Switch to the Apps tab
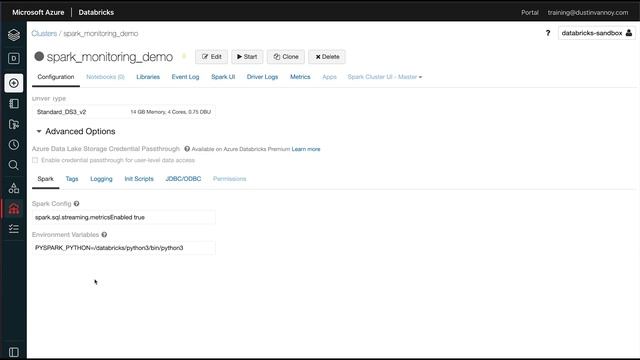 [x=329, y=77]
